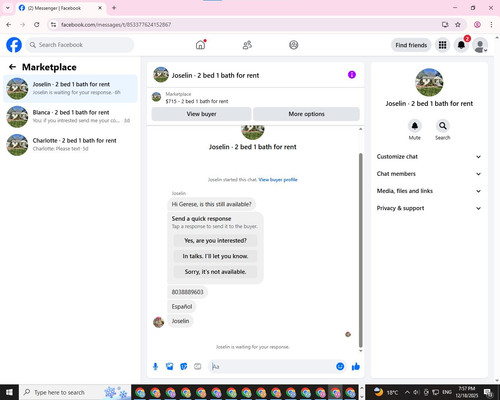Open the emoji picker smiley

click(x=340, y=367)
